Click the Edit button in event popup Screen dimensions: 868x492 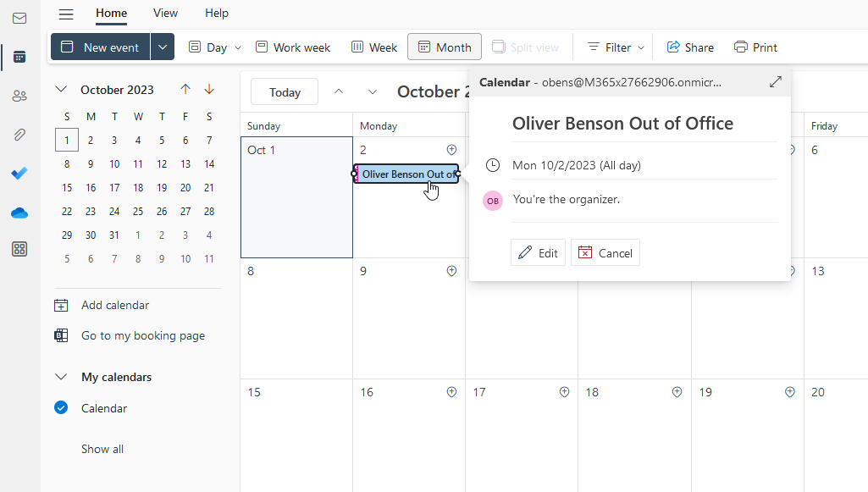click(538, 252)
